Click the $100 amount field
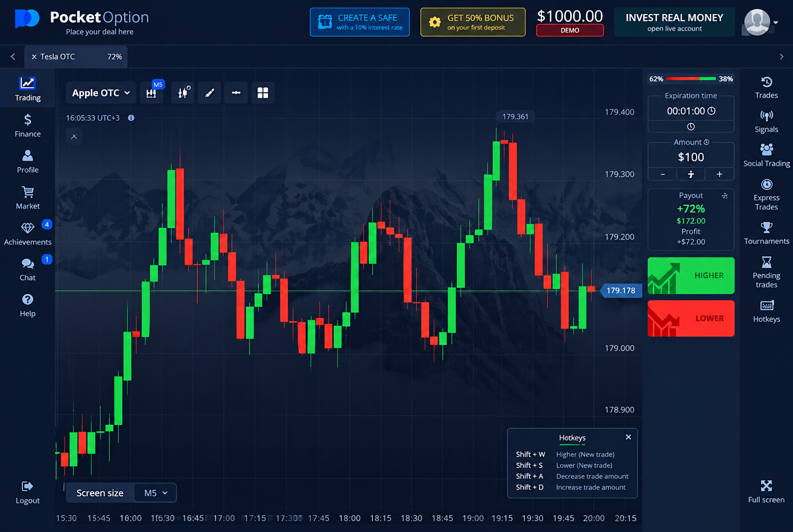 click(x=690, y=156)
